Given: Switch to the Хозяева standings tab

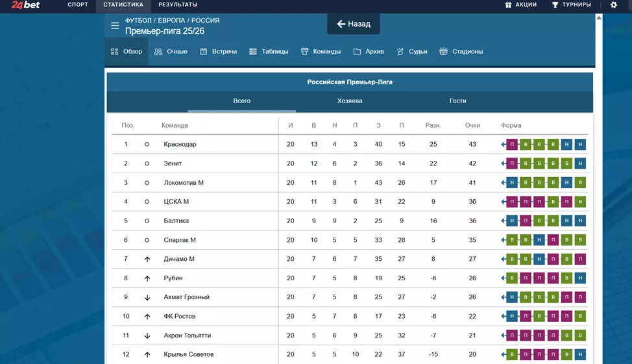Looking at the screenshot, I should (350, 101).
